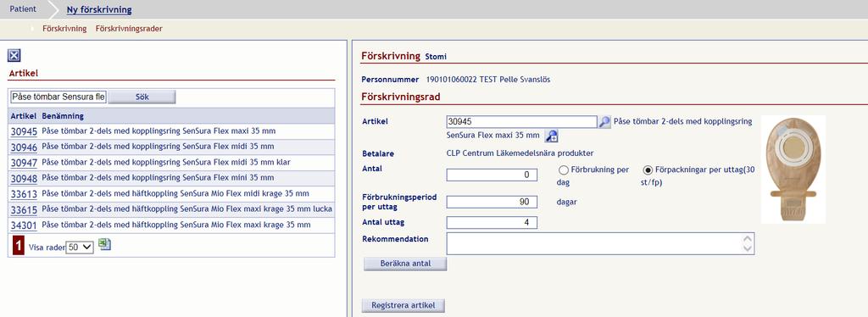Open article link 30945
Screen dimensions: 868x317
point(24,131)
